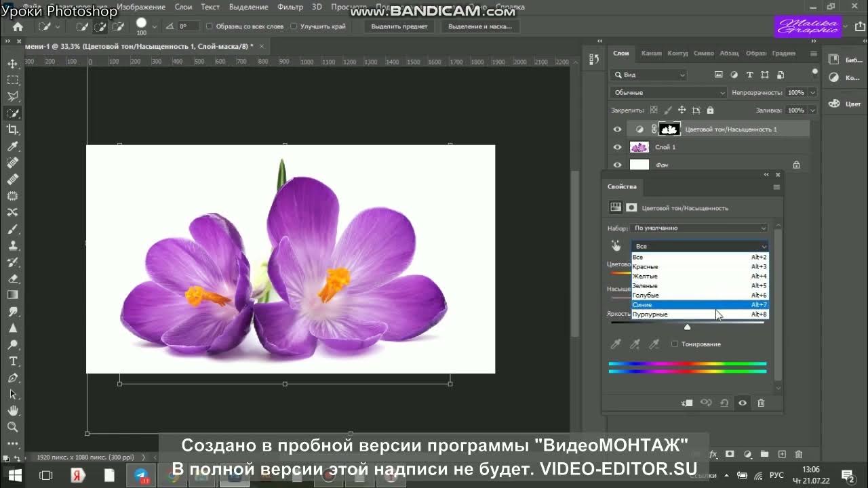
Task: Click the Выделить предмет button
Action: [x=399, y=26]
